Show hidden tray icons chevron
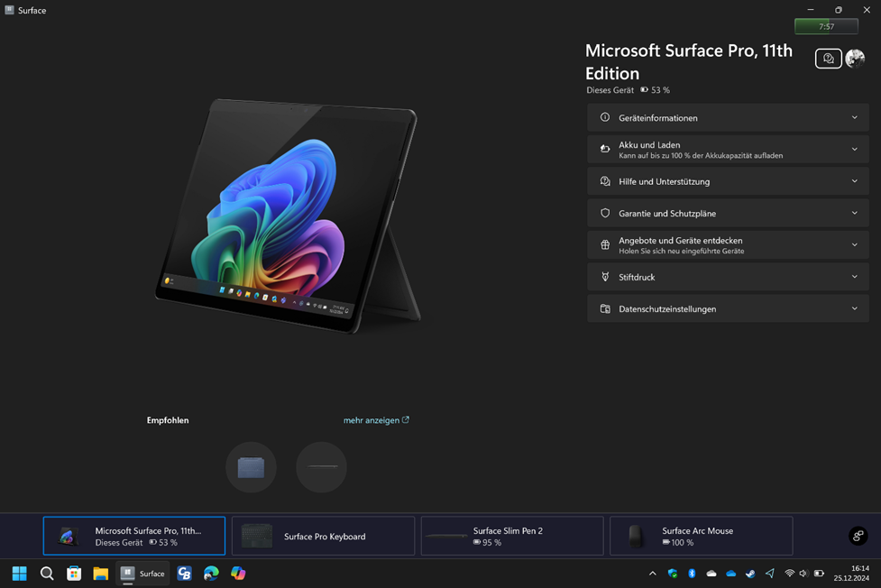Viewport: 881px width, 588px height. click(652, 574)
